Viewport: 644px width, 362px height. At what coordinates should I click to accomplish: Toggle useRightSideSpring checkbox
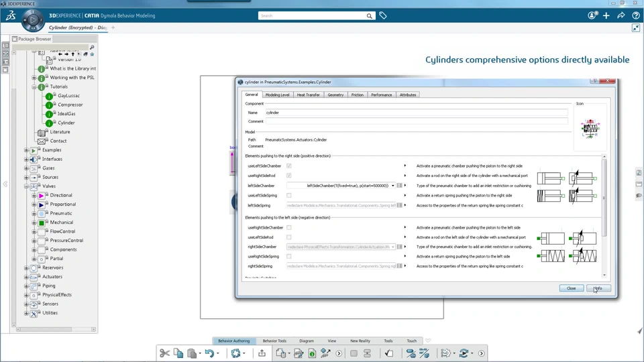[x=289, y=257]
